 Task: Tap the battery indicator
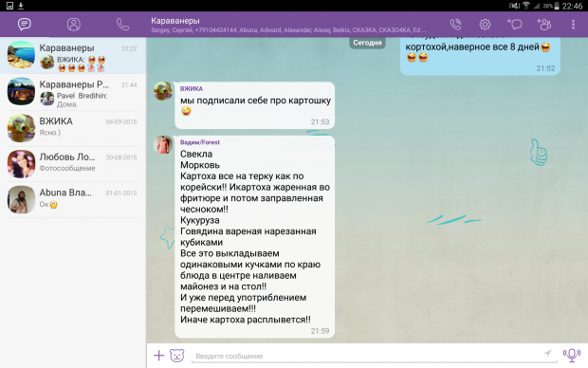(x=557, y=6)
